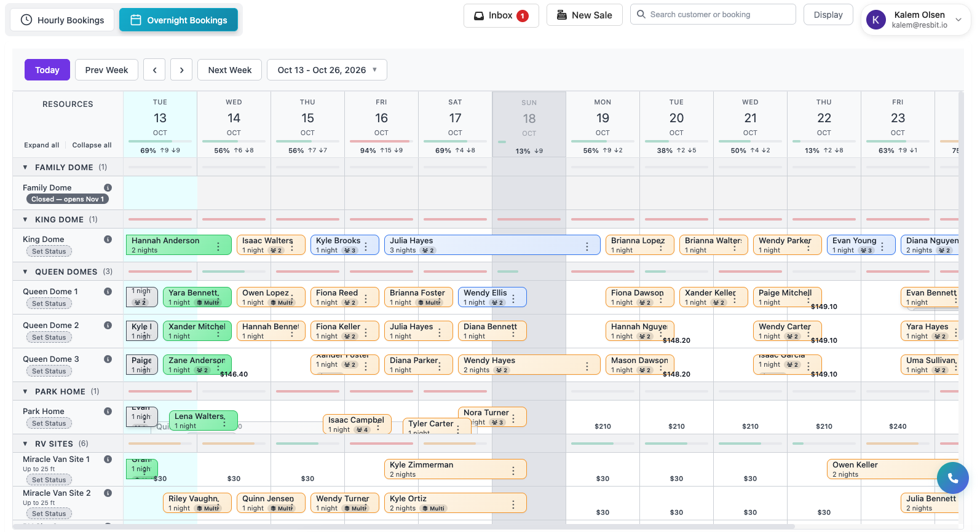The width and height of the screenshot is (980, 532).
Task: Jump to Today
Action: [x=47, y=70]
